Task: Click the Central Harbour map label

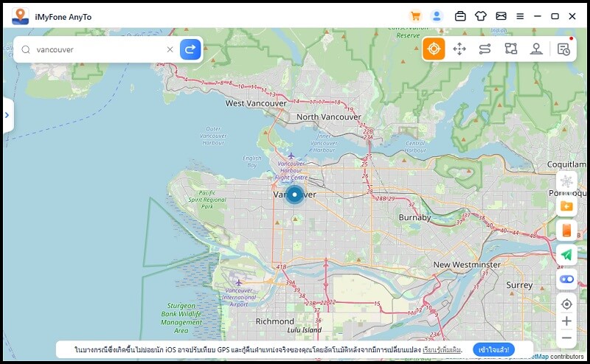Action: coord(415,147)
